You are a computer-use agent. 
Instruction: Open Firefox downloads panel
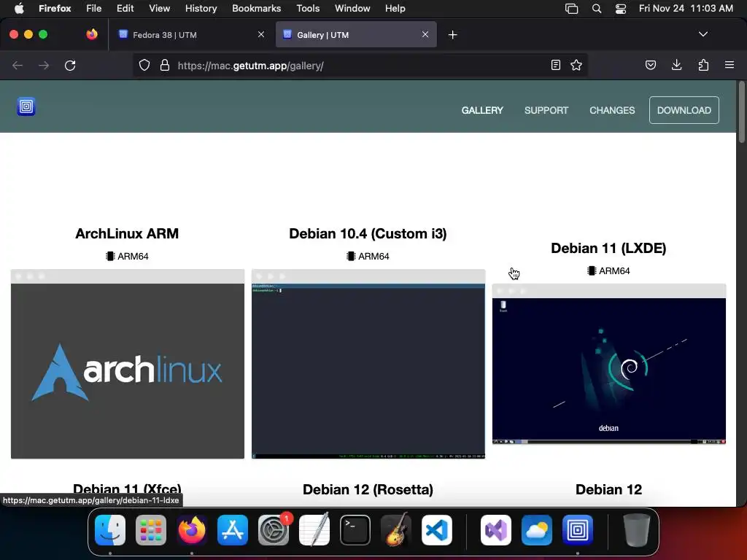676,65
